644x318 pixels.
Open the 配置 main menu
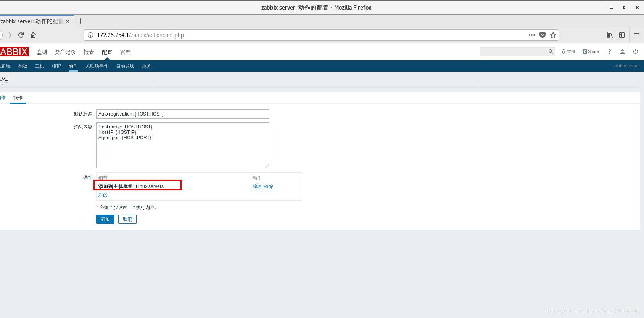click(x=107, y=52)
